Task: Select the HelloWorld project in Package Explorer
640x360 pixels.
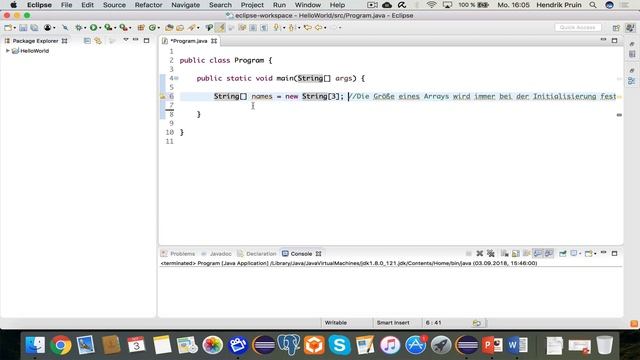Action: coord(34,51)
